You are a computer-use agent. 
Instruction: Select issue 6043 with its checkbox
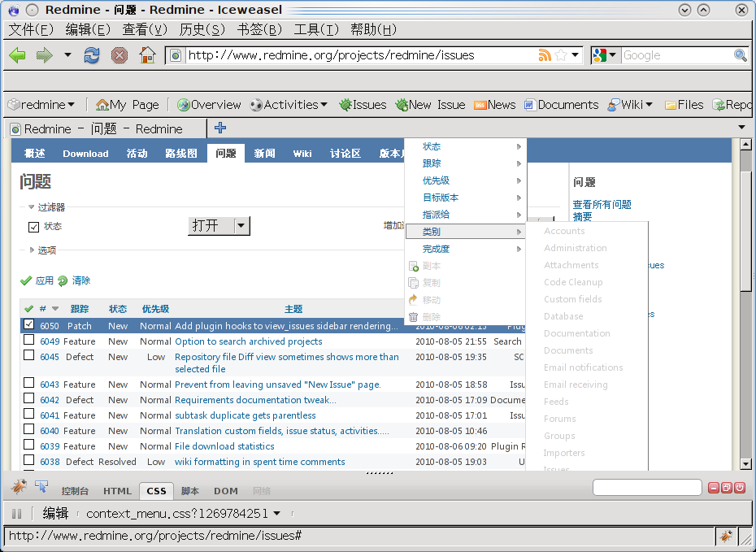[29, 383]
